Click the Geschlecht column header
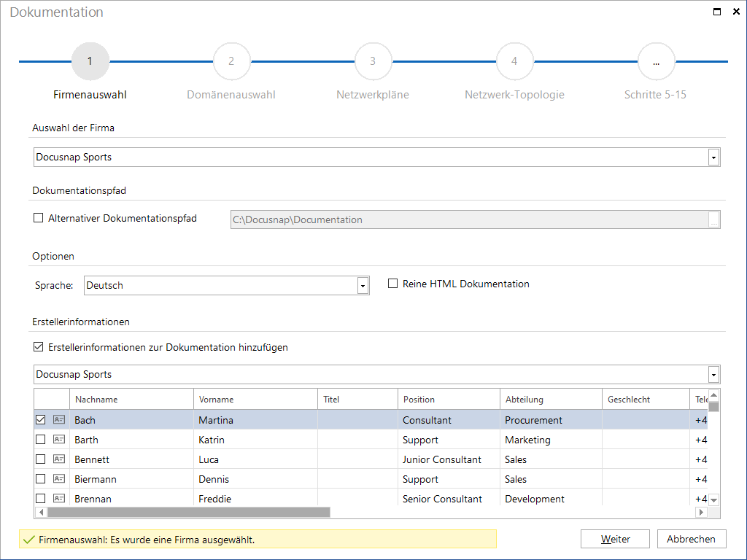 (646, 399)
